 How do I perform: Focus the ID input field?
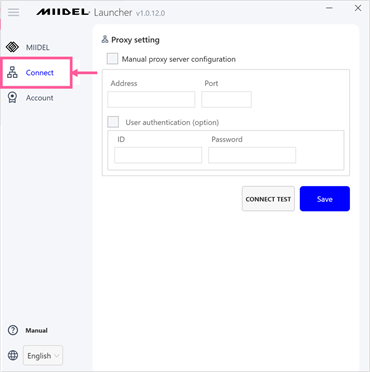pyautogui.click(x=158, y=155)
